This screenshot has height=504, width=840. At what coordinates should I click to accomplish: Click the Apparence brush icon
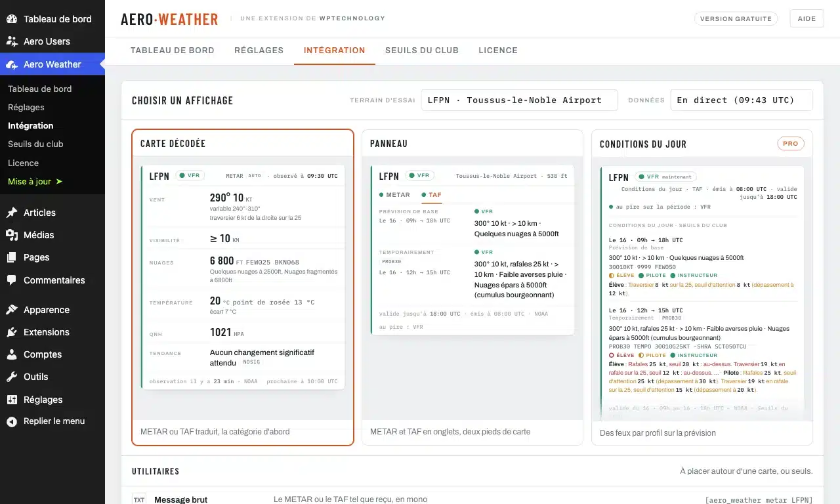tap(12, 310)
